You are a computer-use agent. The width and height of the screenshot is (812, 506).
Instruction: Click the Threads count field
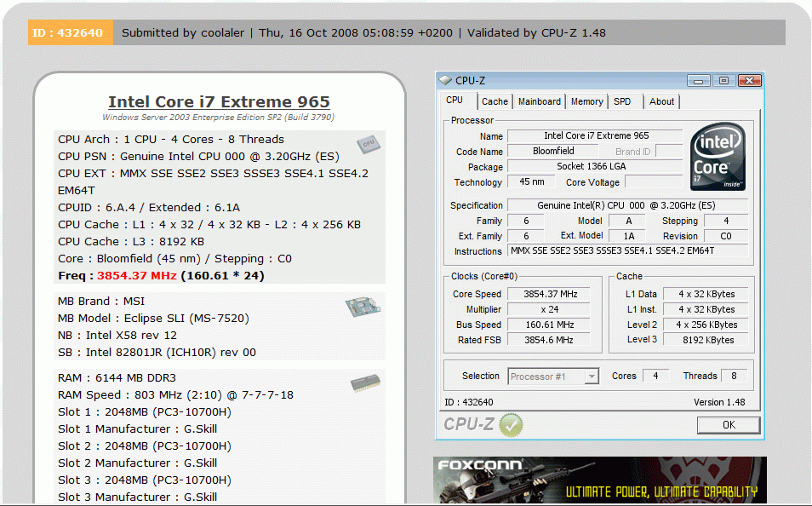tap(734, 376)
